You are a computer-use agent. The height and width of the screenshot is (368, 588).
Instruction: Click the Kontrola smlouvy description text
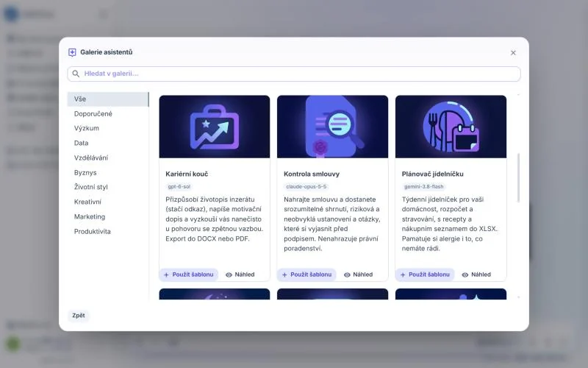coord(333,224)
